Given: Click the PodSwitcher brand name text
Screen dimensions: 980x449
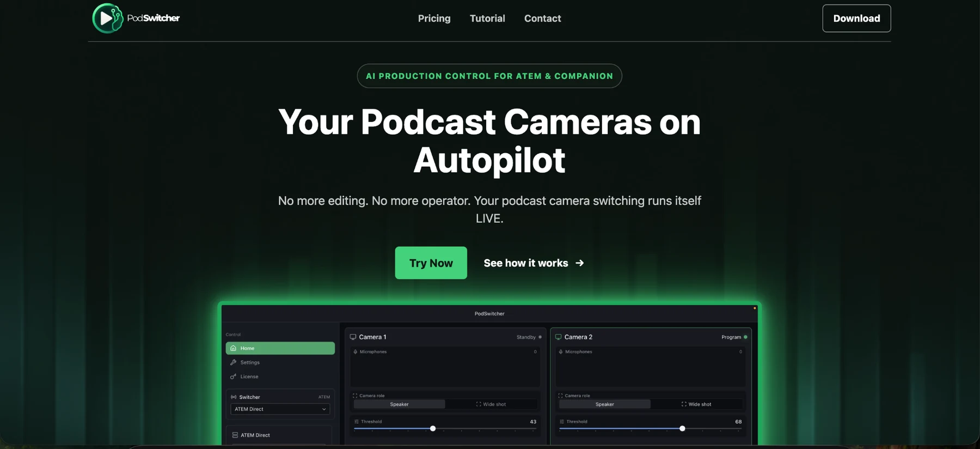Looking at the screenshot, I should [x=154, y=18].
